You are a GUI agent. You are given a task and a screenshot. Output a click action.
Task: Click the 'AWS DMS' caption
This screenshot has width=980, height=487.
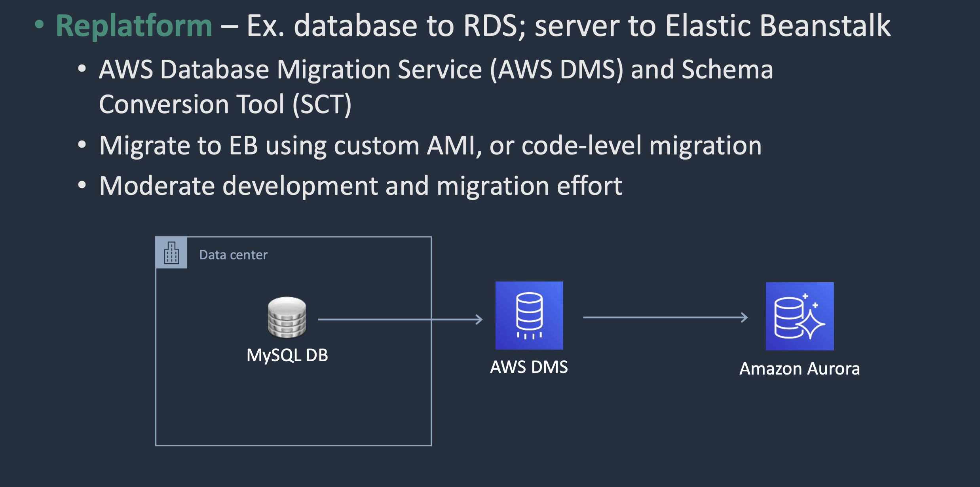pyautogui.click(x=529, y=367)
